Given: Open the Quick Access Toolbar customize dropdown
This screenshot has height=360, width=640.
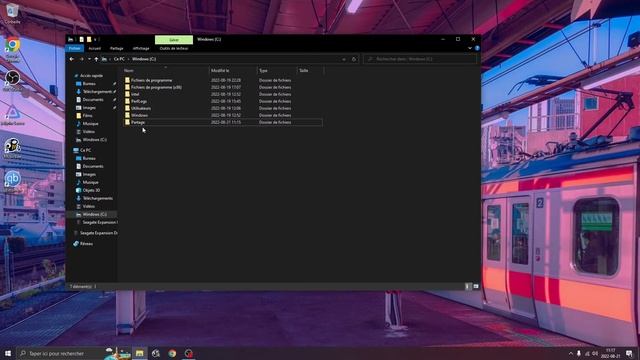Looking at the screenshot, I should [x=95, y=40].
